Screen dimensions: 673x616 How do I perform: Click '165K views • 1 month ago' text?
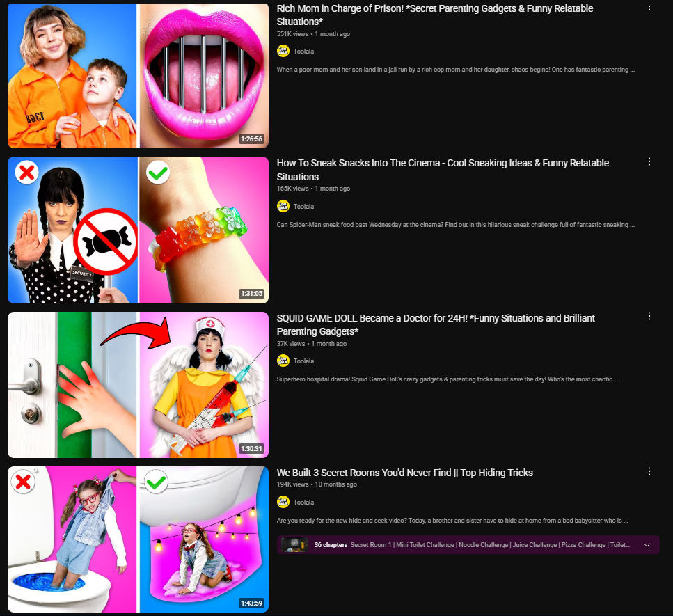pyautogui.click(x=313, y=189)
